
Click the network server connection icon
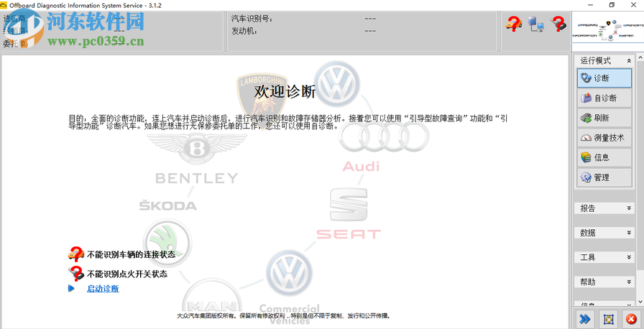click(536, 24)
